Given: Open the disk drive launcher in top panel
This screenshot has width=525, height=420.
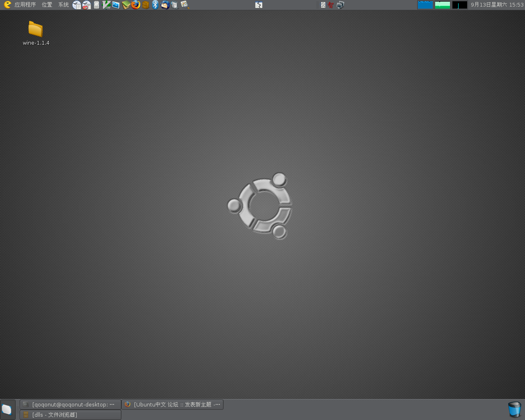Looking at the screenshot, I should pos(96,5).
